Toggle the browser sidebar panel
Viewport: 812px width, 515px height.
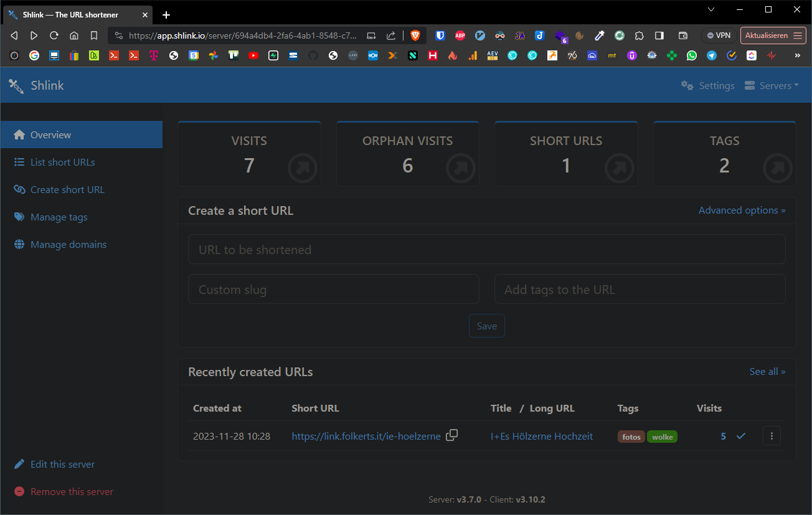pyautogui.click(x=659, y=35)
